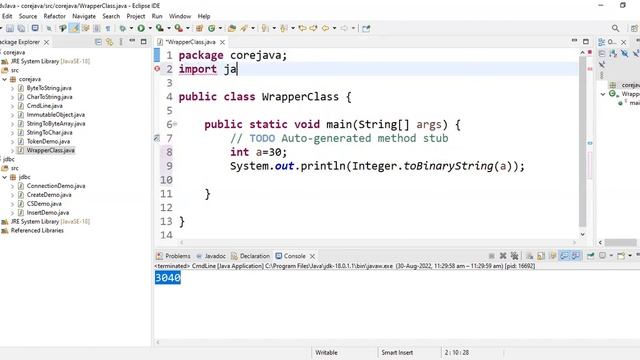Collapse the corejava package tree node
640x360 pixels.
5,79
